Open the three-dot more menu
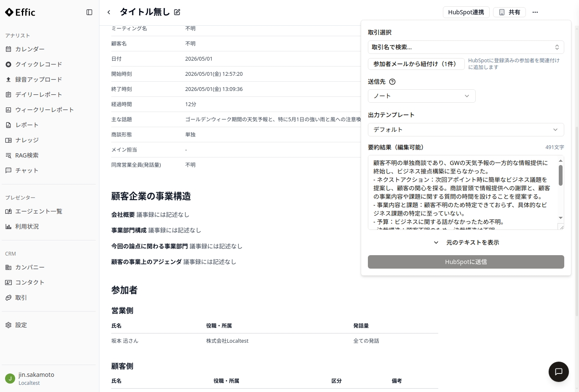Viewport: 579px width, 392px height. pyautogui.click(x=535, y=12)
